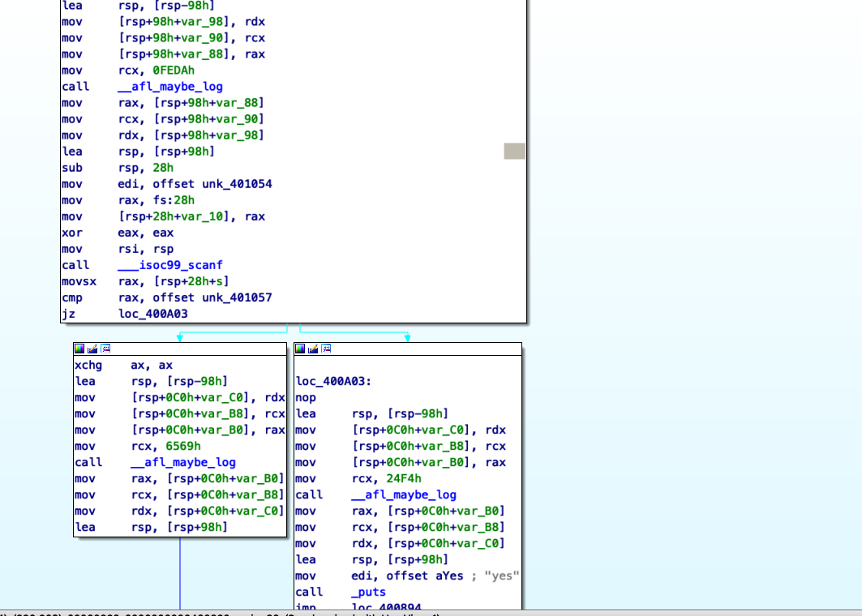This screenshot has width=862, height=616.
Task: Click the rainbow color icon on the right block
Action: (x=301, y=349)
